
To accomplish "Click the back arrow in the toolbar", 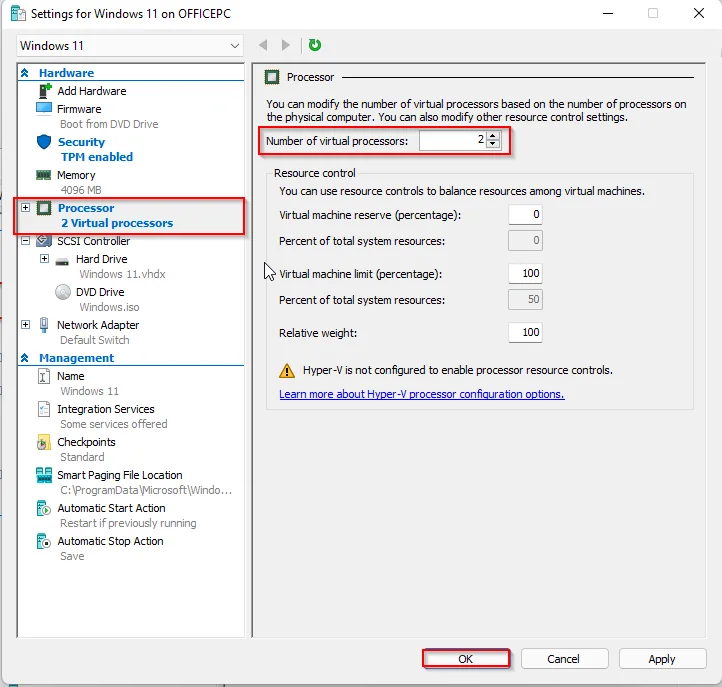I will point(263,45).
